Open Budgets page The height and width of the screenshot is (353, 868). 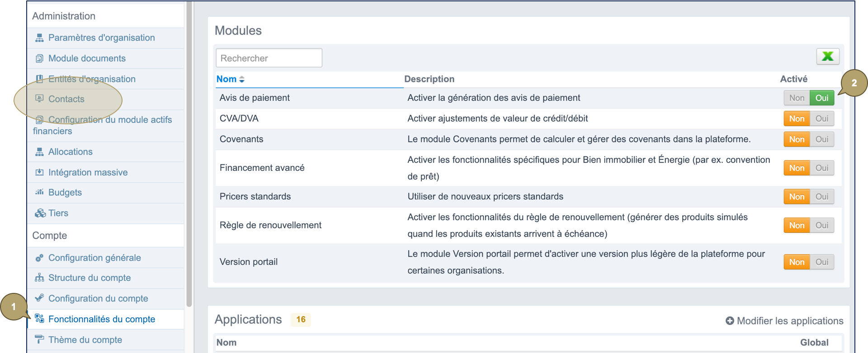click(65, 193)
